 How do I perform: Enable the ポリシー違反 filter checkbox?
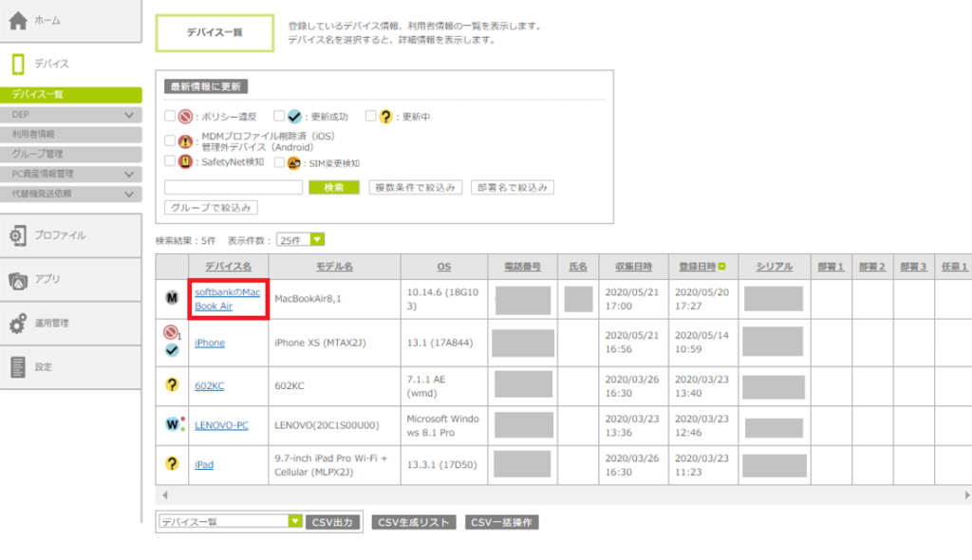(x=170, y=117)
